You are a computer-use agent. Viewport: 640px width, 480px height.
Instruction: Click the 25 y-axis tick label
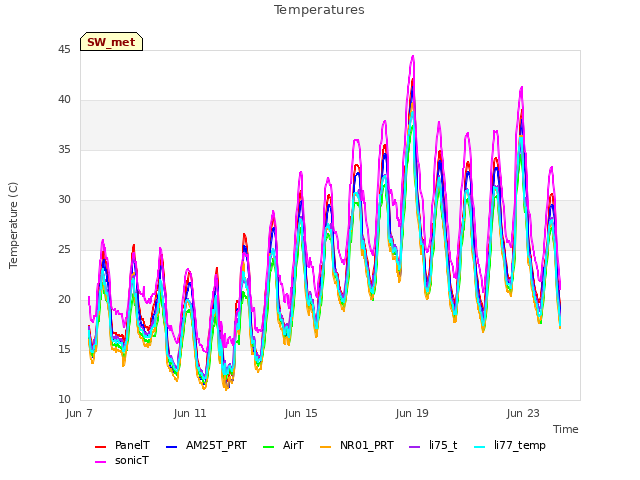click(64, 249)
